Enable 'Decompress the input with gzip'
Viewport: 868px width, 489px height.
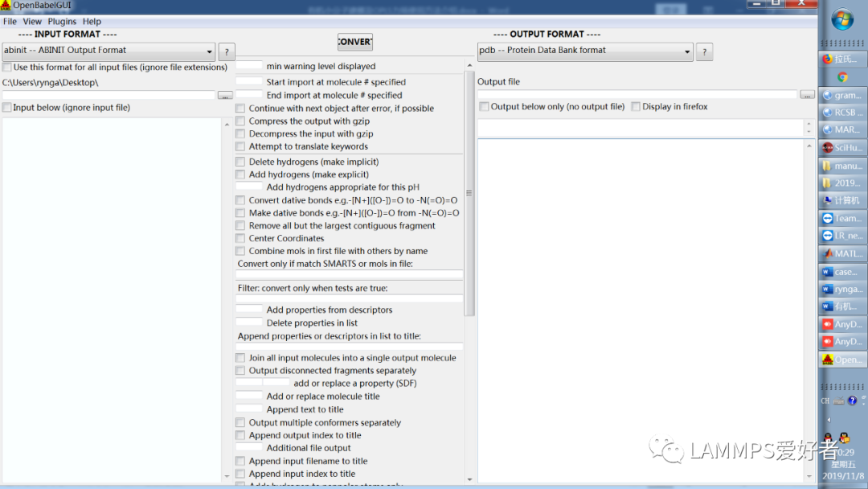pyautogui.click(x=240, y=134)
